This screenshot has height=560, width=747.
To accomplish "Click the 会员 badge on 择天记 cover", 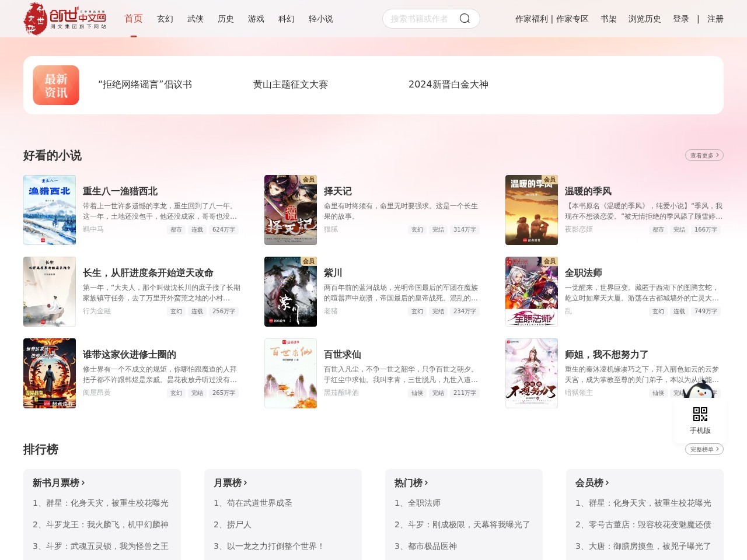I will 308,180.
